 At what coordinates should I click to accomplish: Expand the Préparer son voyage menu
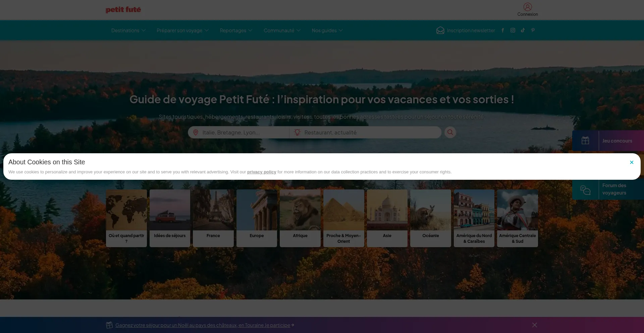182,31
